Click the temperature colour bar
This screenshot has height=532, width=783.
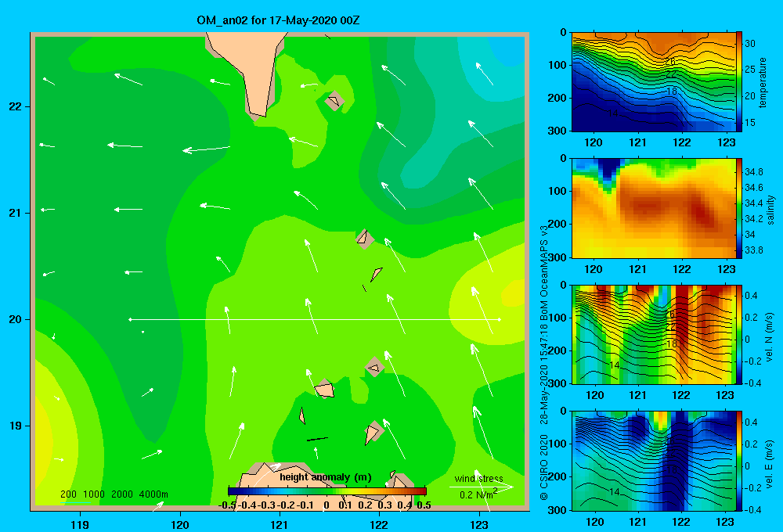click(x=739, y=82)
